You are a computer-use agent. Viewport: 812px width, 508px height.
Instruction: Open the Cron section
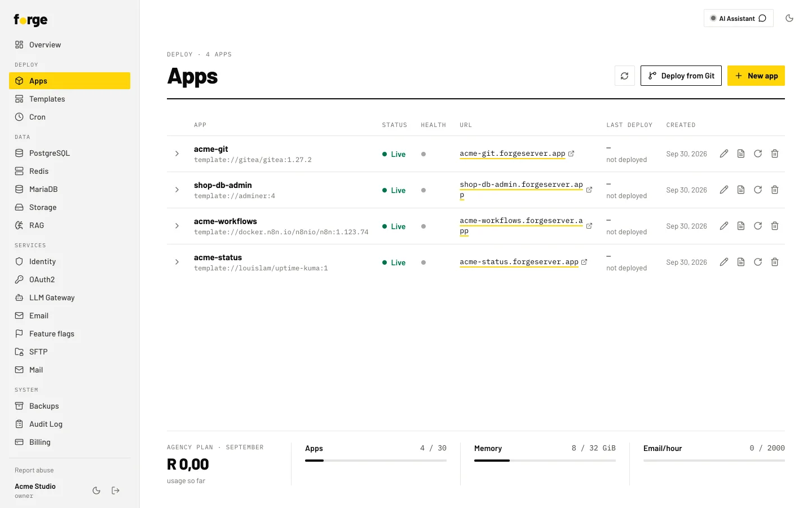(70, 117)
